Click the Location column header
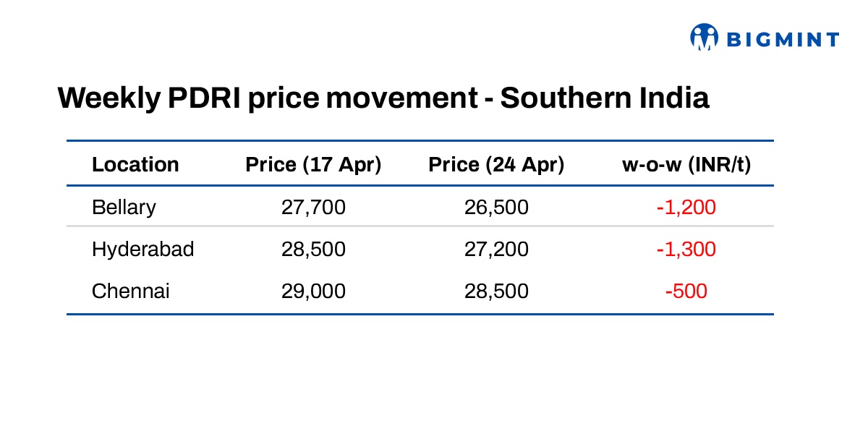 [135, 165]
